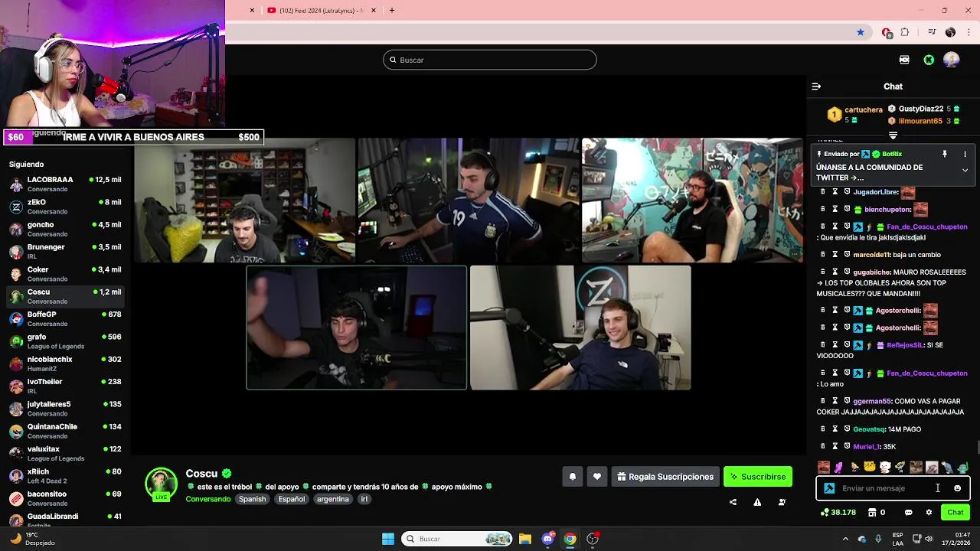Bookmark page with the star icon
The image size is (980, 551).
(x=861, y=32)
